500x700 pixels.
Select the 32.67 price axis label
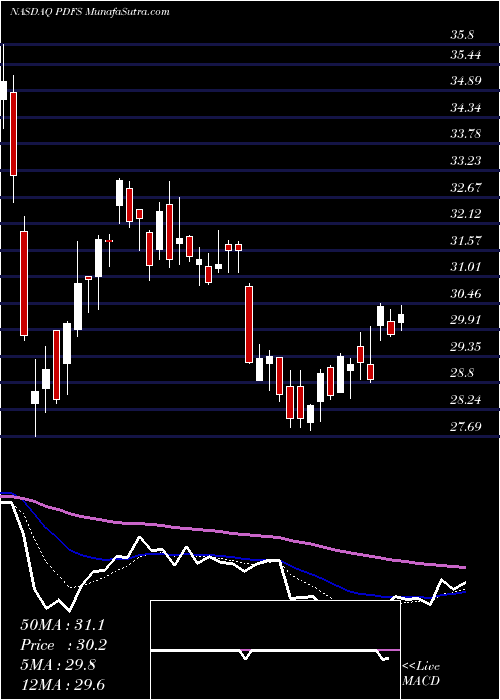tap(466, 188)
